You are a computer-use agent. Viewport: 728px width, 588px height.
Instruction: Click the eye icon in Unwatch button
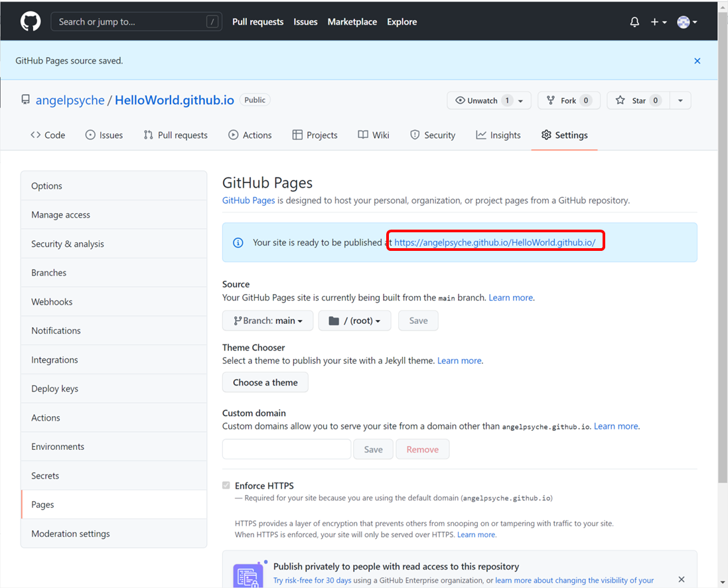(460, 100)
